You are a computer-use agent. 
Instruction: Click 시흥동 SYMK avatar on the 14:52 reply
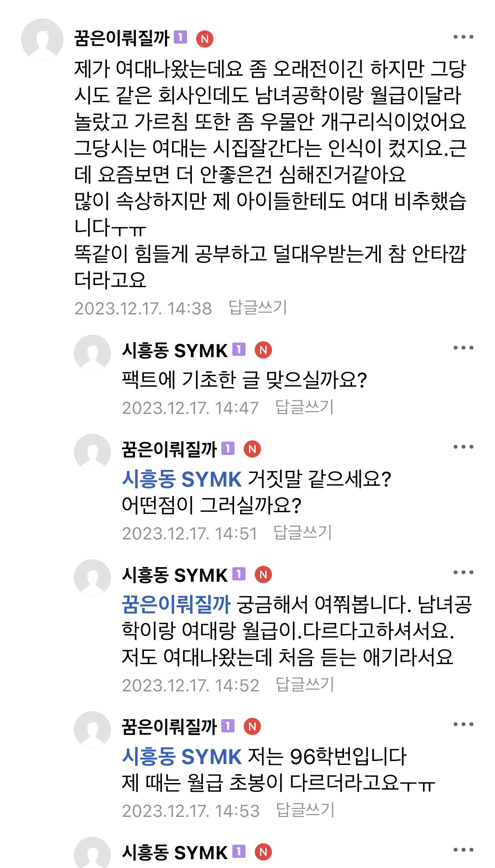coord(92,578)
